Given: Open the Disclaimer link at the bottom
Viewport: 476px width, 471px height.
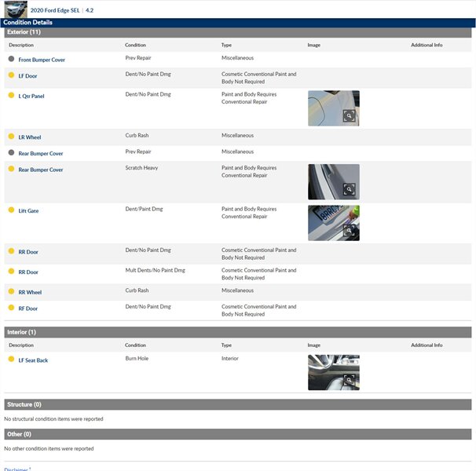Looking at the screenshot, I should (16, 469).
